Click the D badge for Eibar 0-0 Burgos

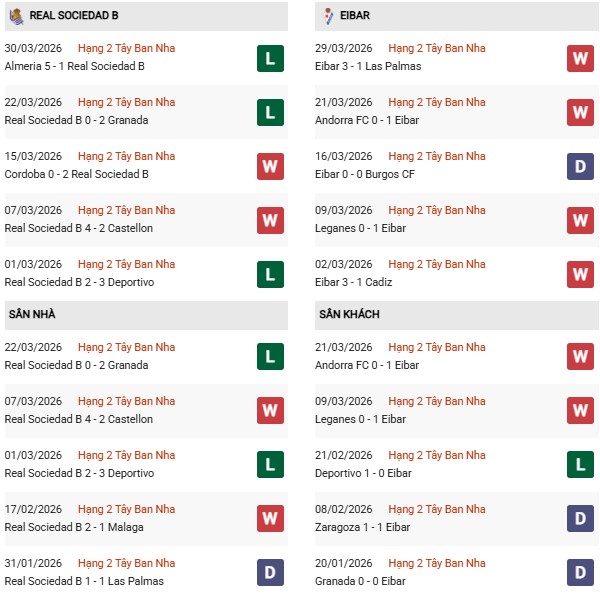click(x=580, y=166)
